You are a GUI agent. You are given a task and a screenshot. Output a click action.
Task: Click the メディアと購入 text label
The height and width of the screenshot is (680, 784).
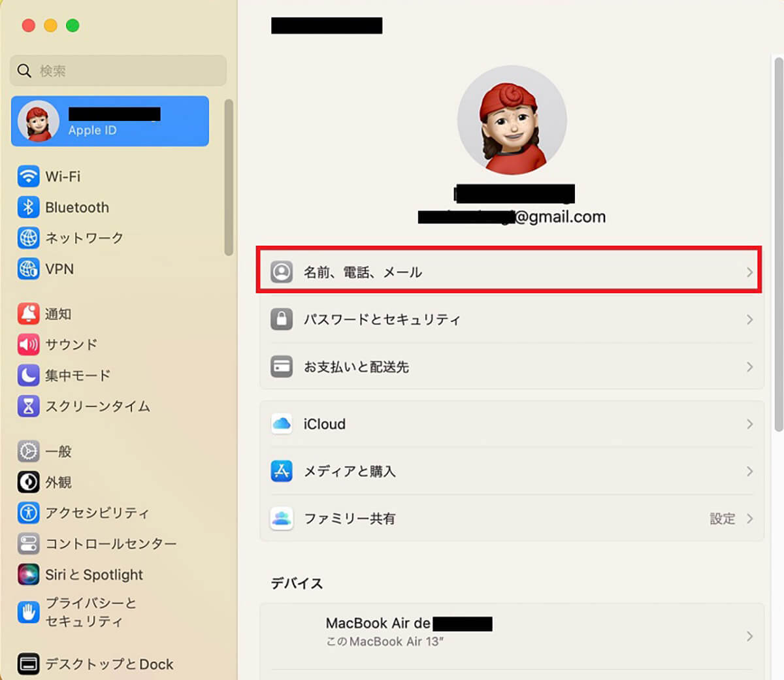350,471
